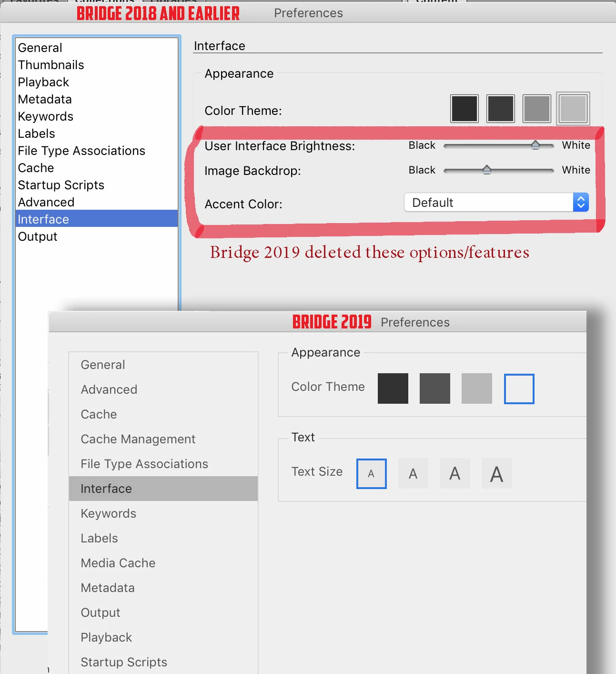Choose the dark gray theme swatch in Bridge 2018

pos(501,109)
